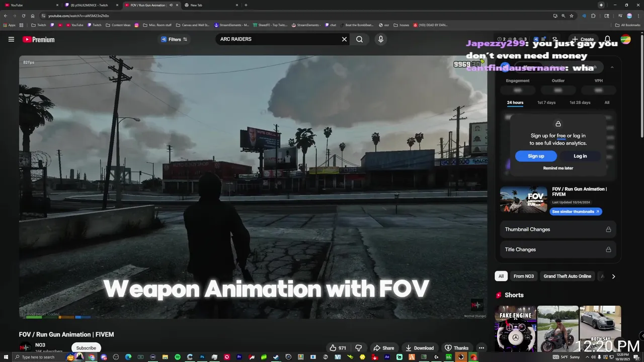Open the Canvas and Wall St bookmark folder
The width and height of the screenshot is (644, 362).
192,25
